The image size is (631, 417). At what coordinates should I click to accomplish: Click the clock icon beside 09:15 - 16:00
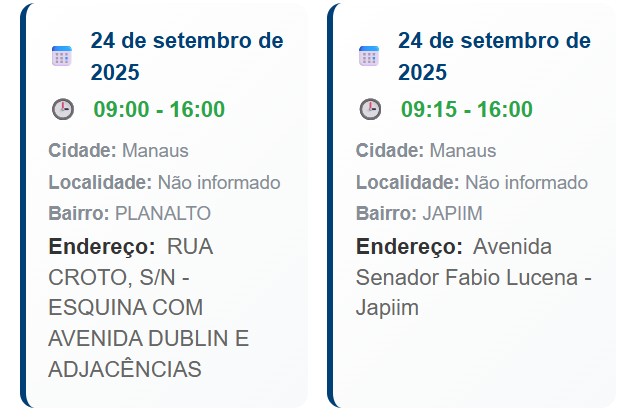point(370,109)
